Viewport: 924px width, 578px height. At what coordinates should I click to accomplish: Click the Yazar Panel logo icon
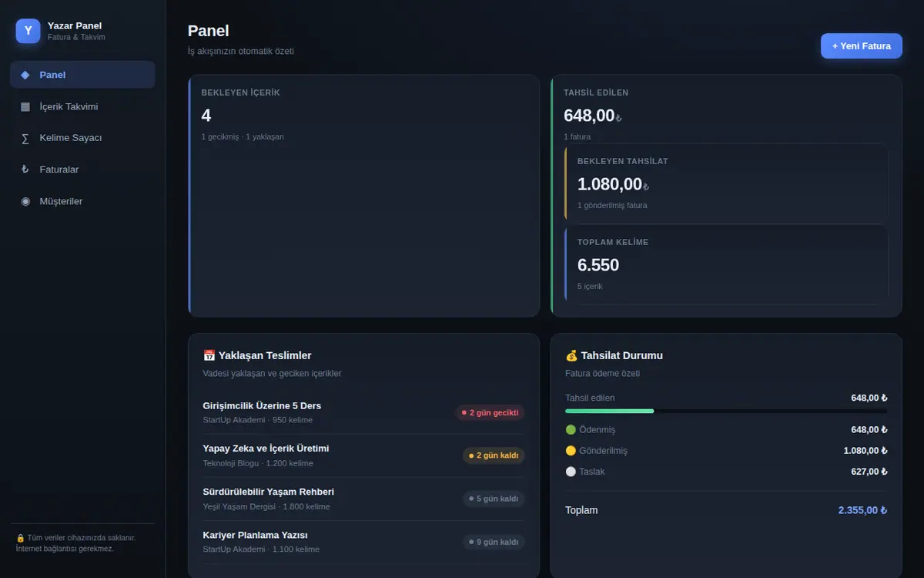click(28, 31)
